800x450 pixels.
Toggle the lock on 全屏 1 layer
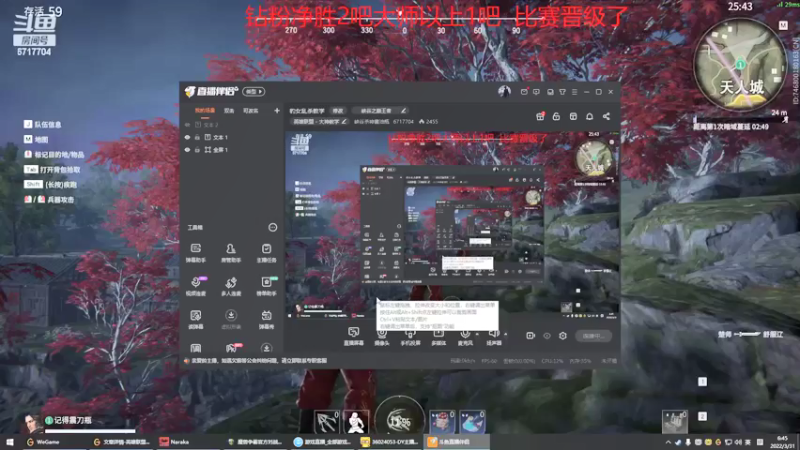[197, 150]
